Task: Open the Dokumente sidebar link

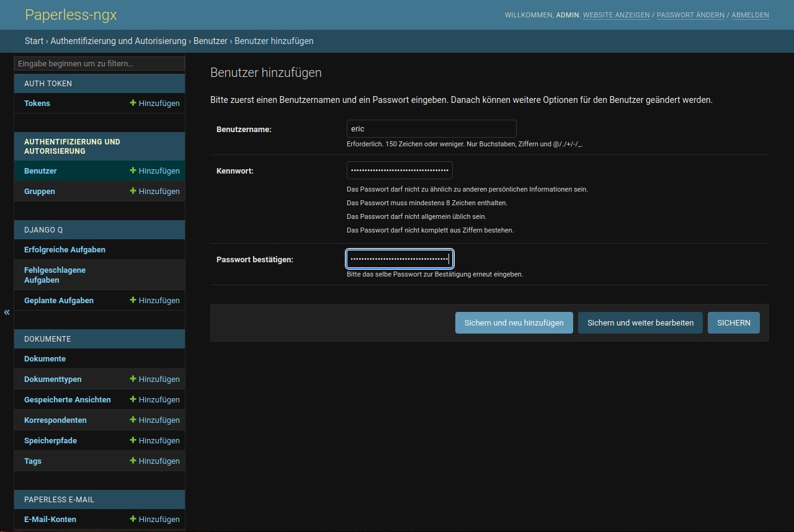Action: [x=45, y=359]
